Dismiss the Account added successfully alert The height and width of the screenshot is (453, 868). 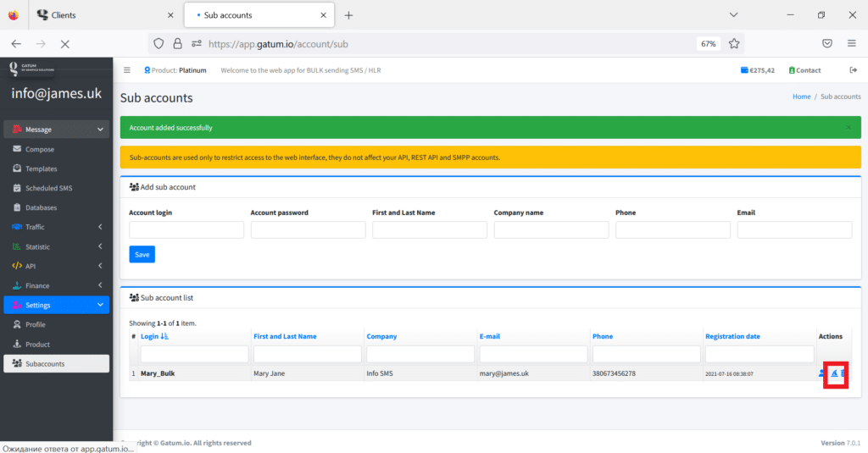pos(848,128)
